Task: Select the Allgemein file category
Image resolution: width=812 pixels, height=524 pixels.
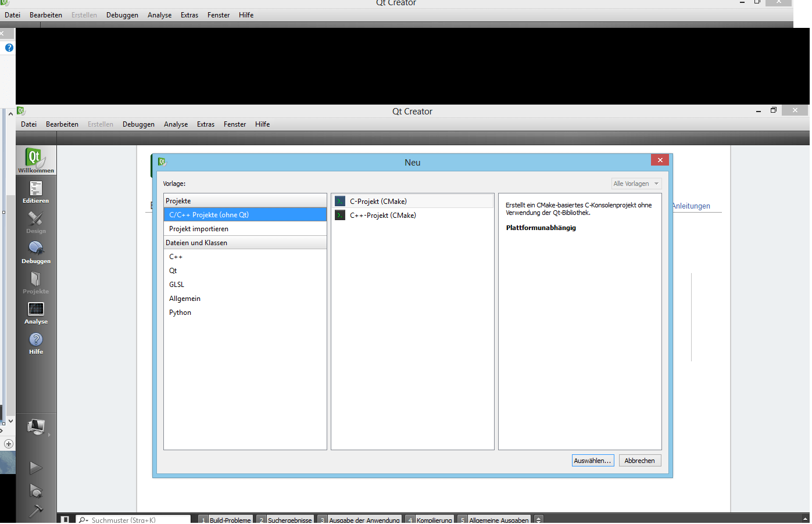Action: [245, 299]
